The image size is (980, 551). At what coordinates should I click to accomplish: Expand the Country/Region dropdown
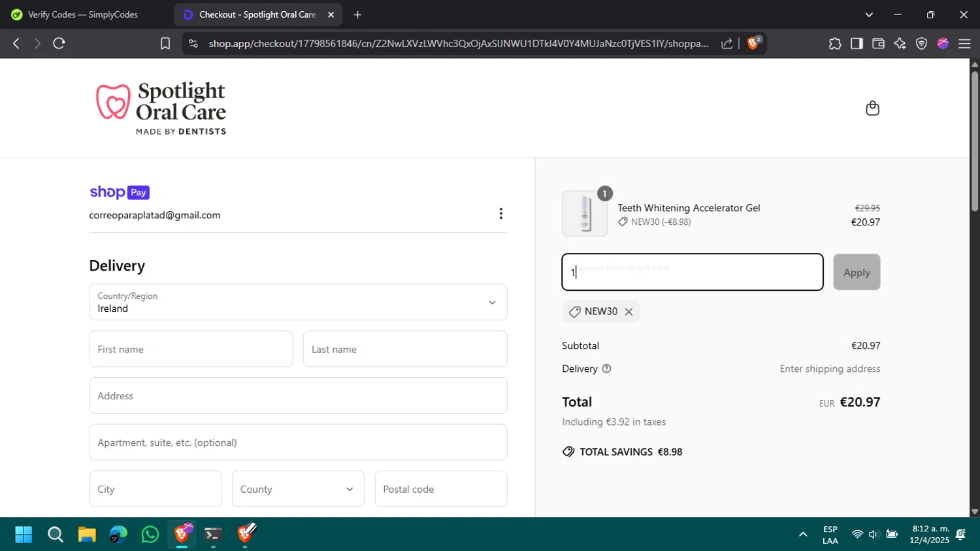(x=298, y=302)
